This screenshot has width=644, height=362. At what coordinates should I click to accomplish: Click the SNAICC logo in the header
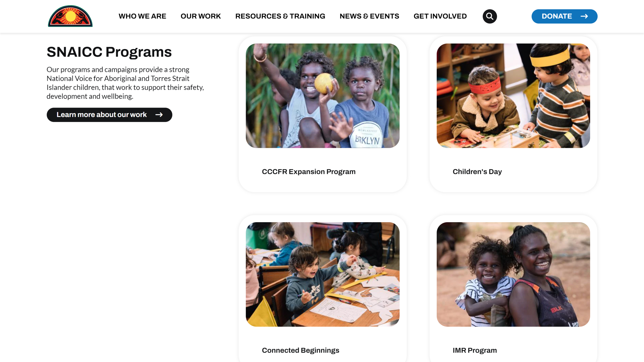(x=70, y=16)
